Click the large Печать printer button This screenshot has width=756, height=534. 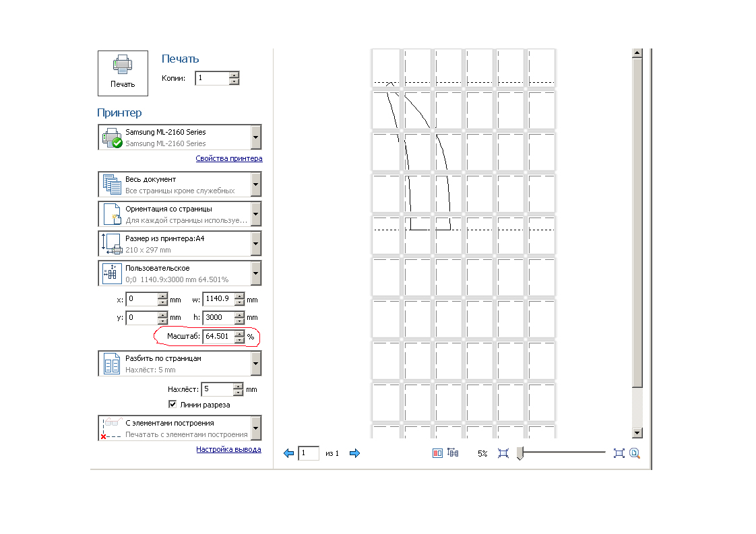123,73
